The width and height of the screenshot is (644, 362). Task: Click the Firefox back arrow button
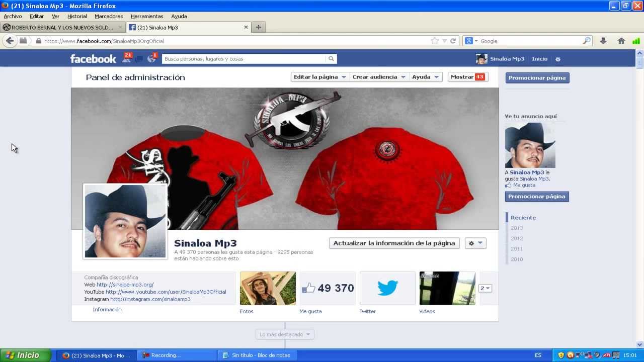(x=10, y=41)
